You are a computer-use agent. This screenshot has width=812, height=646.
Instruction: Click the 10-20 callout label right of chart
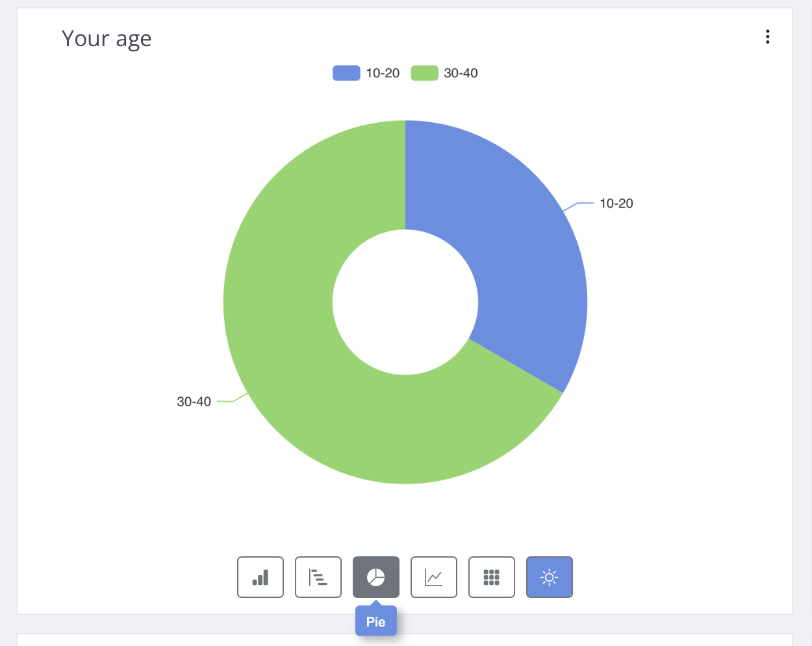click(x=616, y=203)
